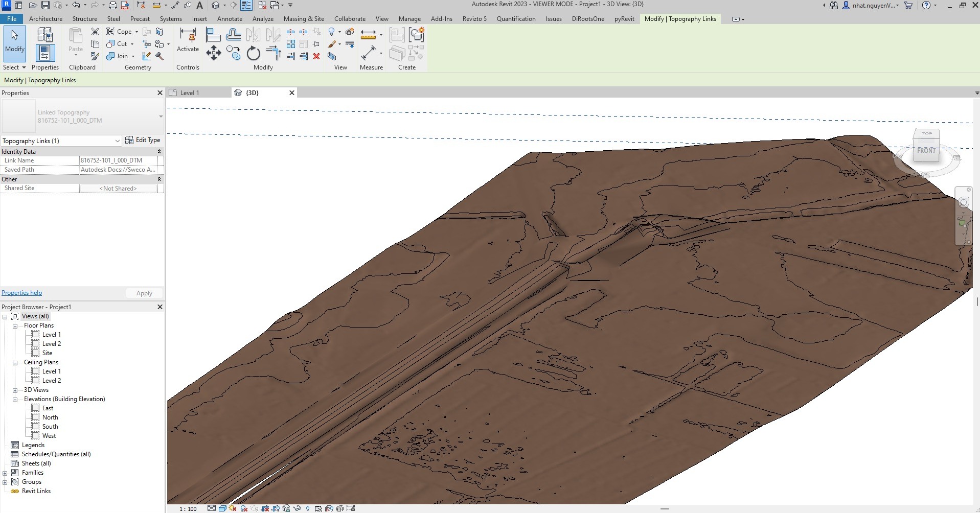
Task: Close the Project Browser panel
Action: tap(159, 307)
